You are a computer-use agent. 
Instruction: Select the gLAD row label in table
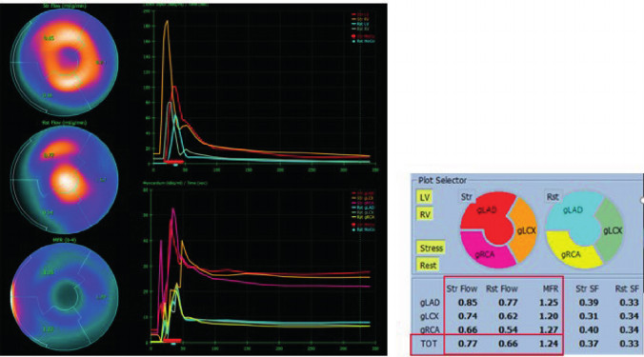click(x=430, y=303)
